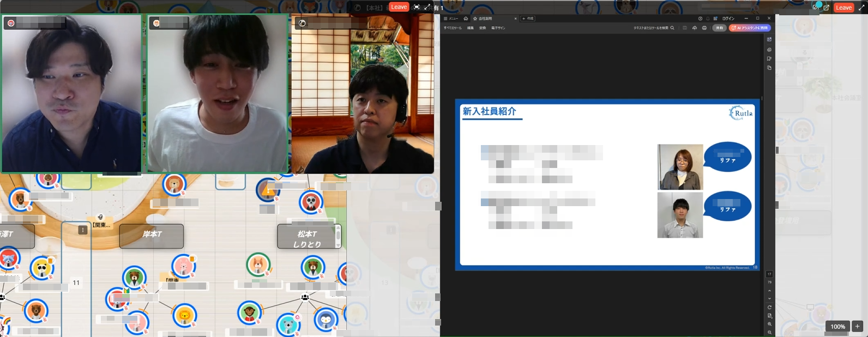Go to next page with down chevron
868x337 pixels.
769,298
